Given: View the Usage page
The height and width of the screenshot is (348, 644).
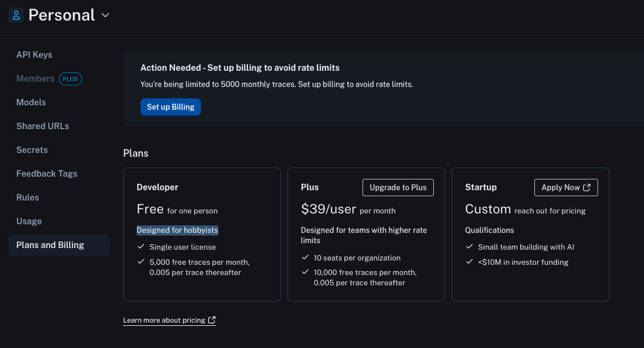Looking at the screenshot, I should (29, 221).
